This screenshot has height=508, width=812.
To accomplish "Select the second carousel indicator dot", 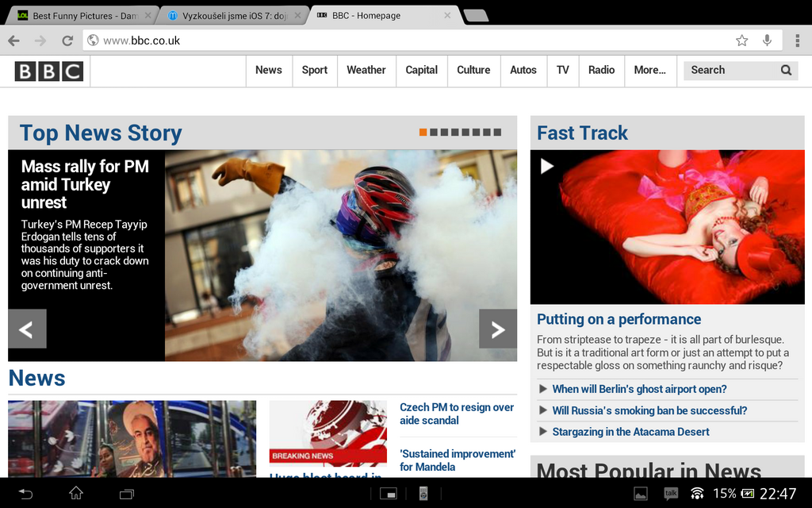I will pyautogui.click(x=435, y=132).
